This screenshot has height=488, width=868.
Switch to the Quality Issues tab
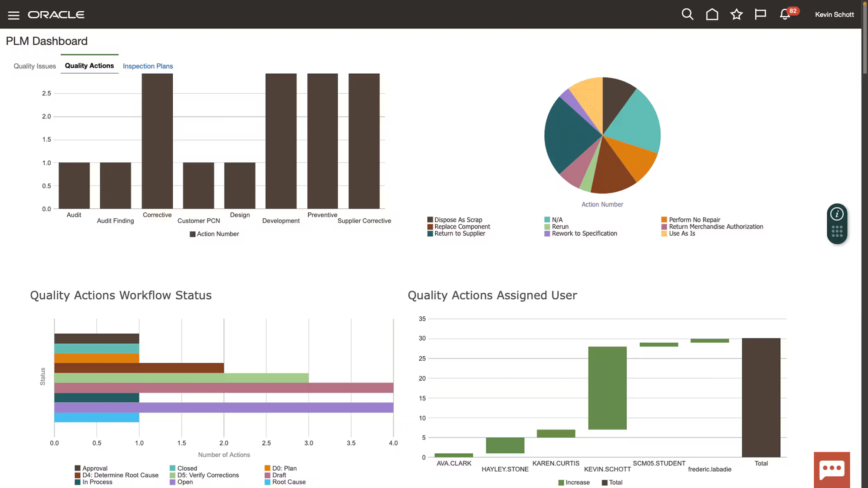(x=34, y=66)
